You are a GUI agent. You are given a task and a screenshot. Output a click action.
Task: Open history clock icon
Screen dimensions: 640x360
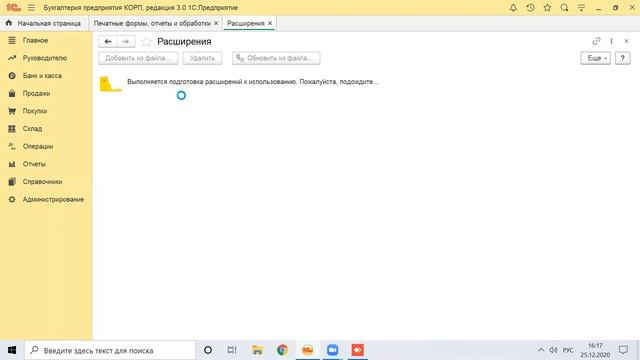(x=530, y=8)
